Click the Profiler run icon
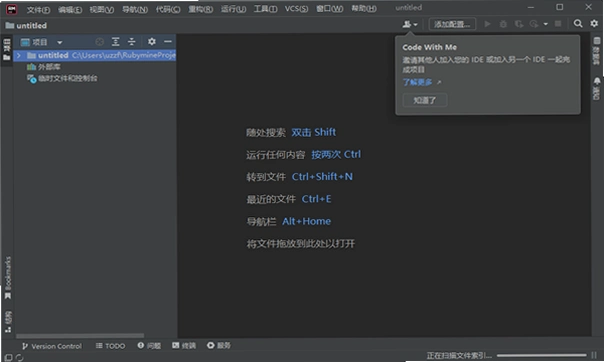Viewport: 604px width, 362px height. (534, 24)
